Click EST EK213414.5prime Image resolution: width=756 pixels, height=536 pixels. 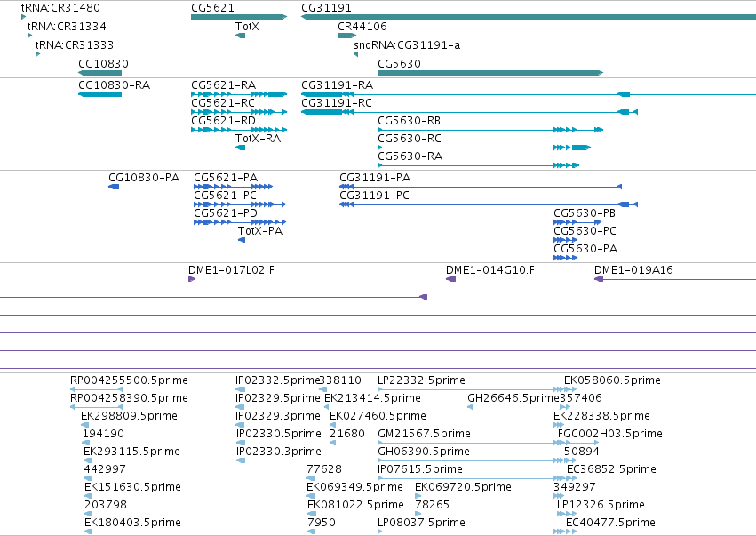coord(326,408)
